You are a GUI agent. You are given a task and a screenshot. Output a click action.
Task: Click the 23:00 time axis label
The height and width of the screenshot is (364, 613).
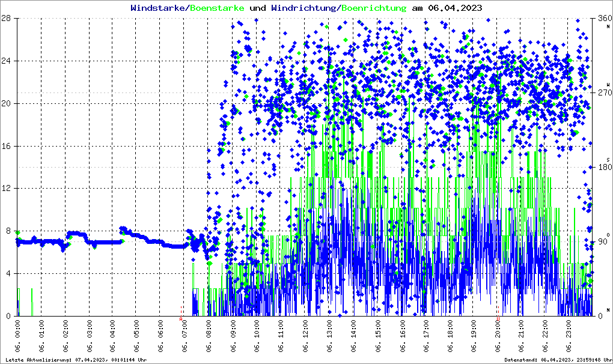click(x=569, y=335)
